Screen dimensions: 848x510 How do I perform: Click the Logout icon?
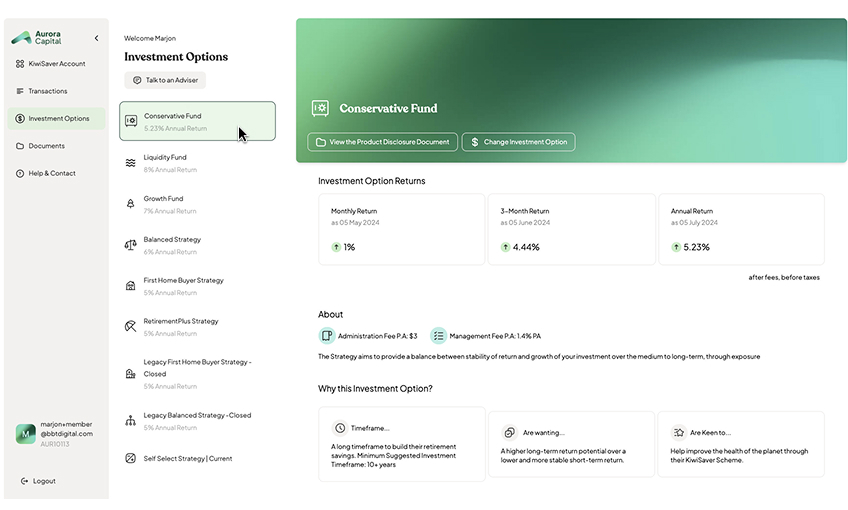tap(24, 481)
